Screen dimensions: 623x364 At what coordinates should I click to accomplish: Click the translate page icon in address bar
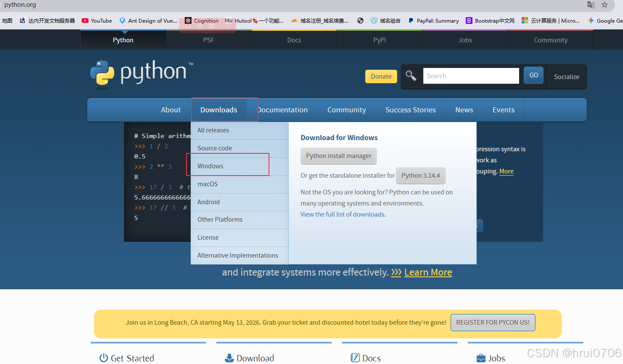[591, 5]
